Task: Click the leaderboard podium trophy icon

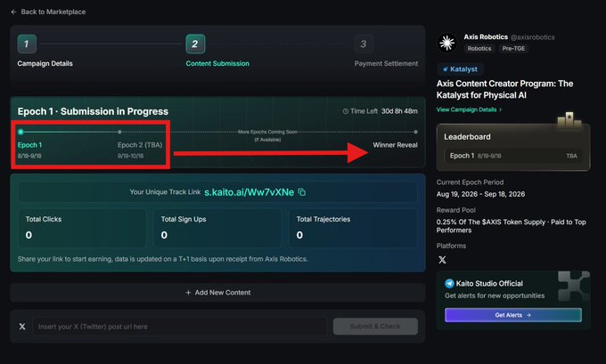Action: coord(569,119)
